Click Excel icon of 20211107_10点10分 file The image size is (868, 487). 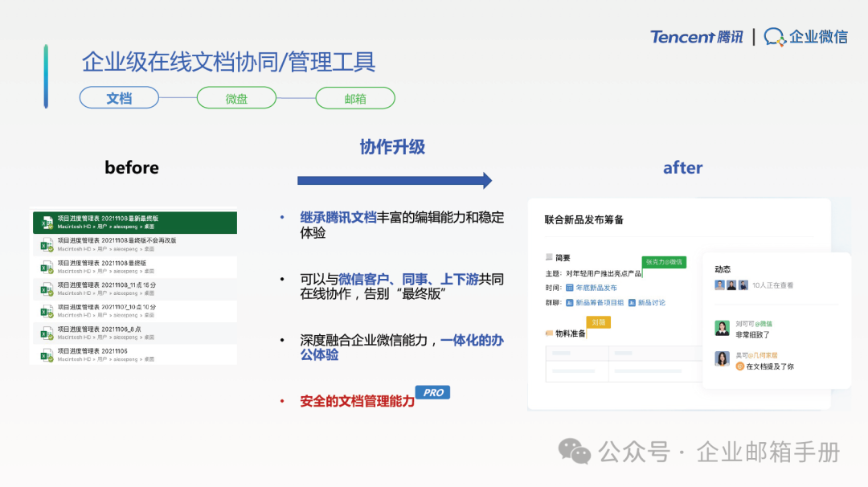coord(47,311)
